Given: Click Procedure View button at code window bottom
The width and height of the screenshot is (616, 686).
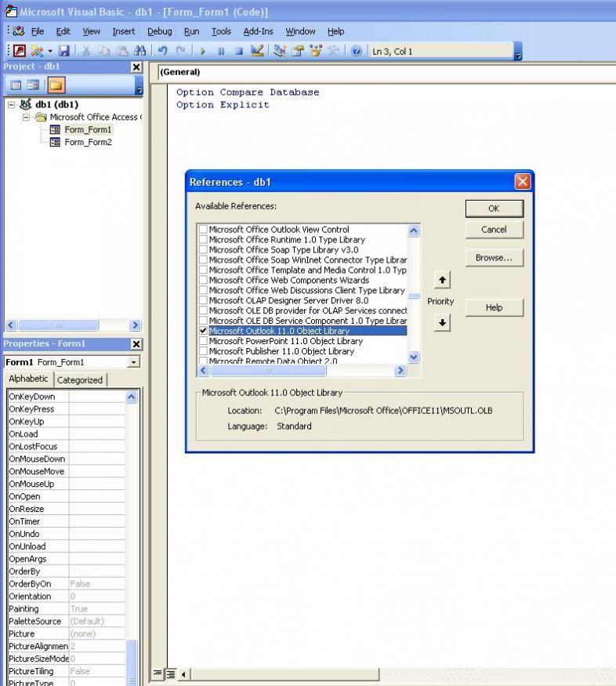Looking at the screenshot, I should [158, 673].
